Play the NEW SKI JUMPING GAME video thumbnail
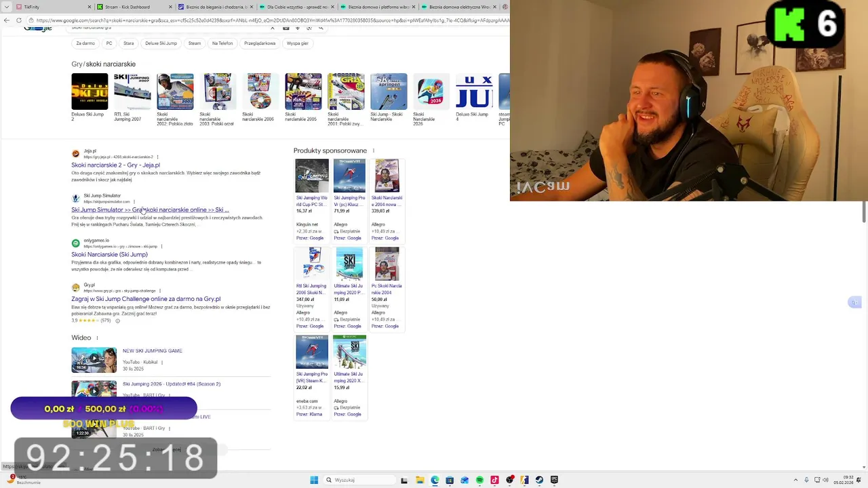Image resolution: width=868 pixels, height=488 pixels. pos(94,360)
